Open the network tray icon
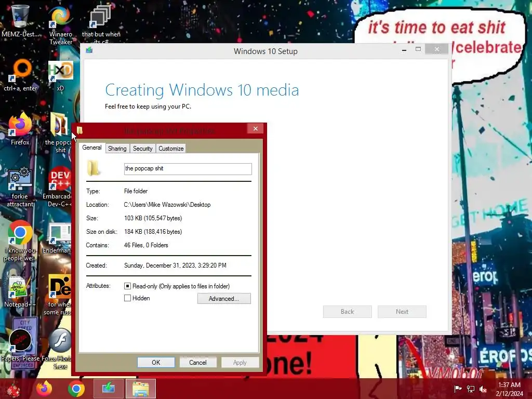The width and height of the screenshot is (532, 399). pyautogui.click(x=471, y=389)
